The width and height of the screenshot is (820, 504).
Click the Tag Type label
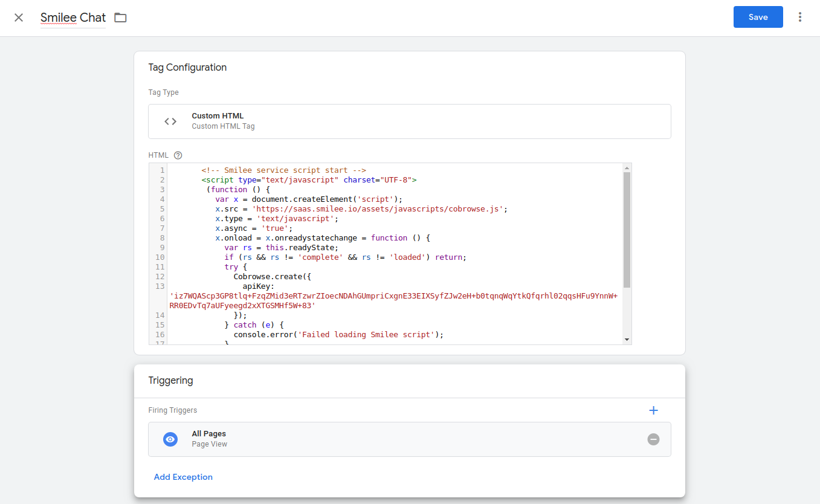[x=164, y=92]
